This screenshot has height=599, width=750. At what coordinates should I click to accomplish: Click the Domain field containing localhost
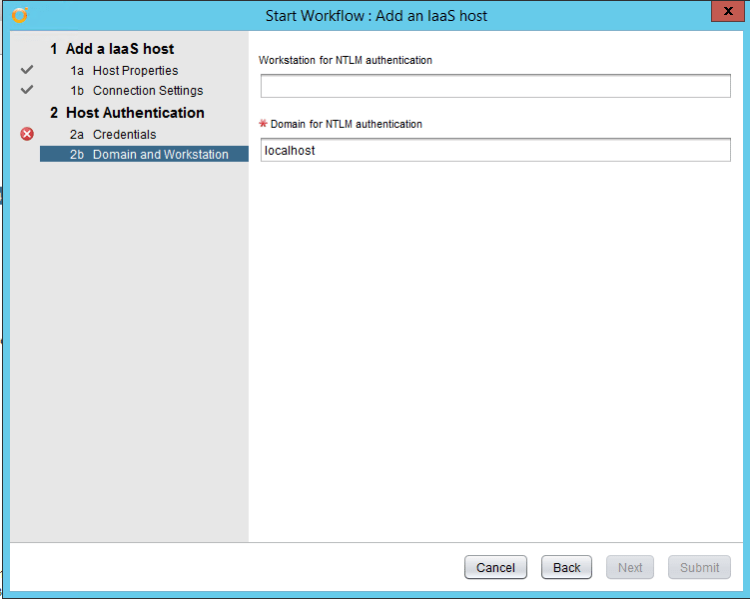pos(495,150)
